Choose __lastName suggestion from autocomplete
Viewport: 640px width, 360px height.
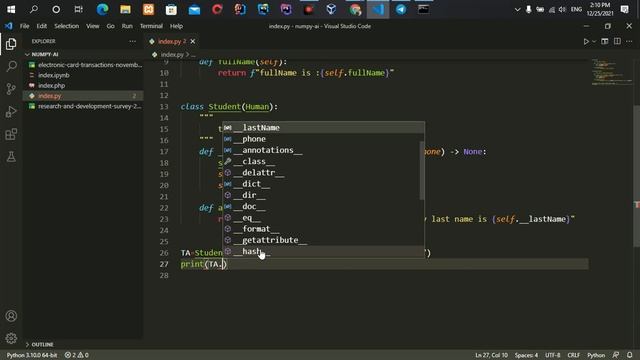pyautogui.click(x=323, y=128)
